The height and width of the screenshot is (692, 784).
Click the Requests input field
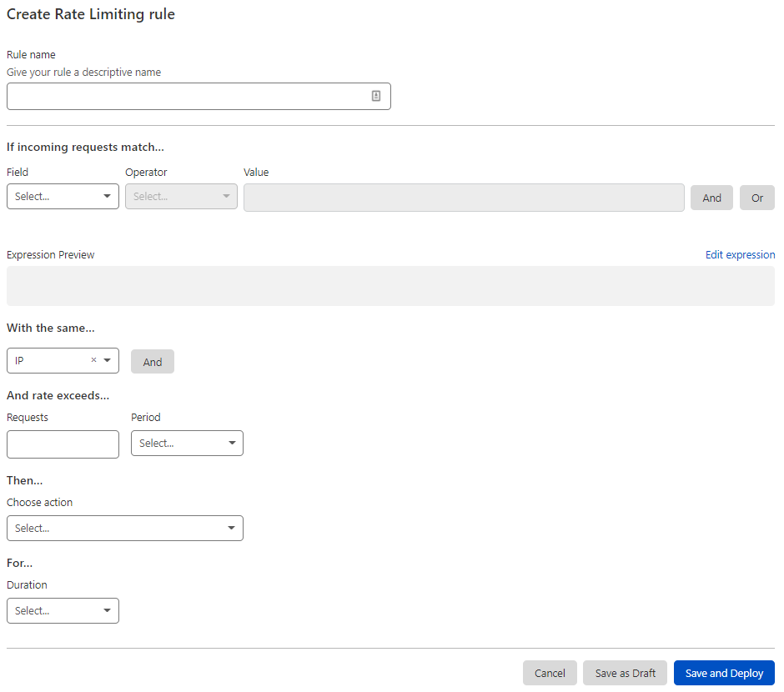[63, 444]
